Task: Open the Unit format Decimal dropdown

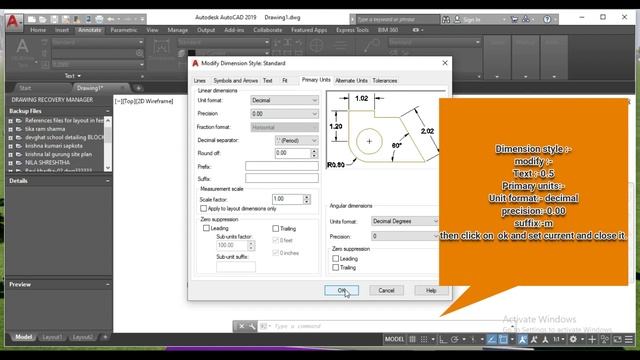Action: [284, 100]
